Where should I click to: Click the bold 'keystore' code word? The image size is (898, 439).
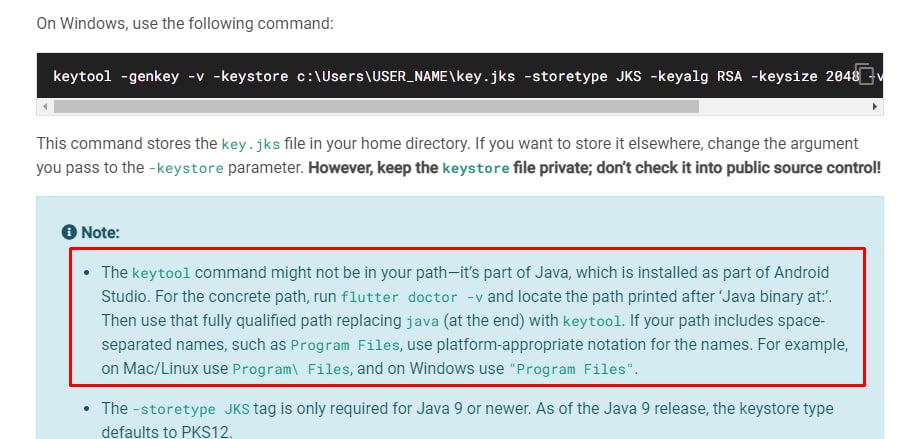click(x=475, y=169)
